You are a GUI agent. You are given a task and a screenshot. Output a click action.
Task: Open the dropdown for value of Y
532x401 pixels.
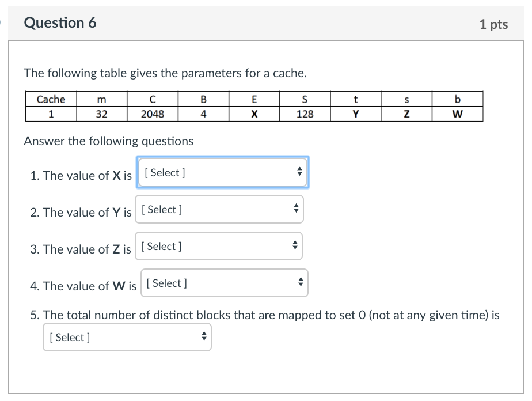click(x=219, y=210)
